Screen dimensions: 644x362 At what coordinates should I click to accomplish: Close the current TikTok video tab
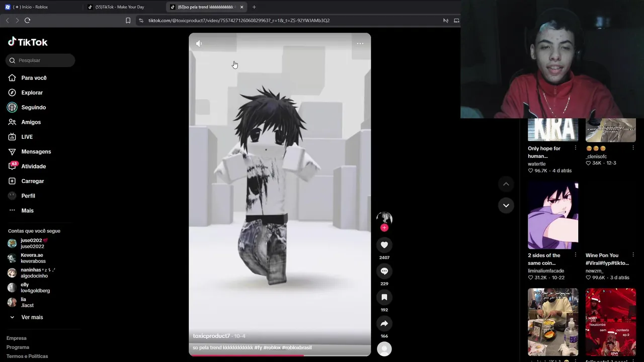click(x=242, y=7)
